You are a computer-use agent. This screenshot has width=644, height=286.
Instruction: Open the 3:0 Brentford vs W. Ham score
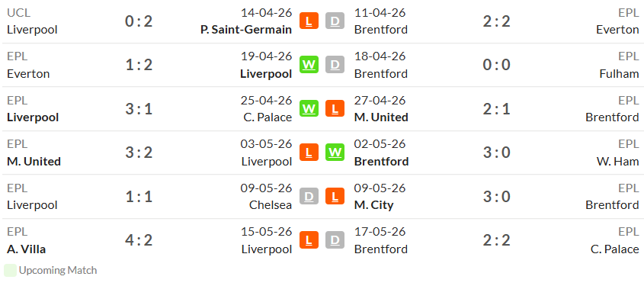(497, 153)
